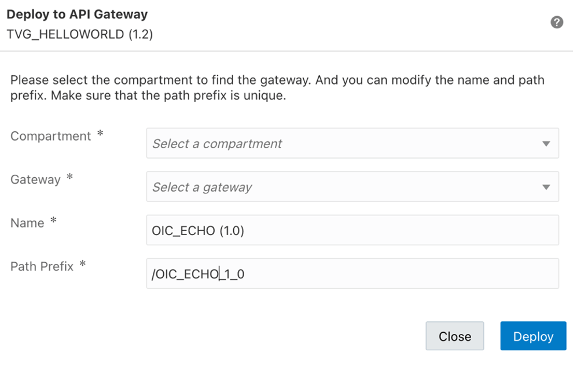588x367 pixels.
Task: Expand the Compartment dropdown arrow
Action: 546,144
